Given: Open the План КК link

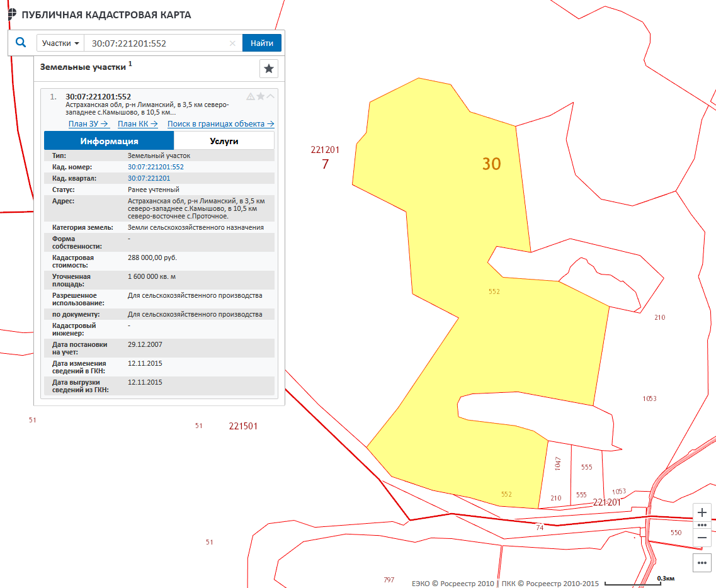Looking at the screenshot, I should point(138,124).
